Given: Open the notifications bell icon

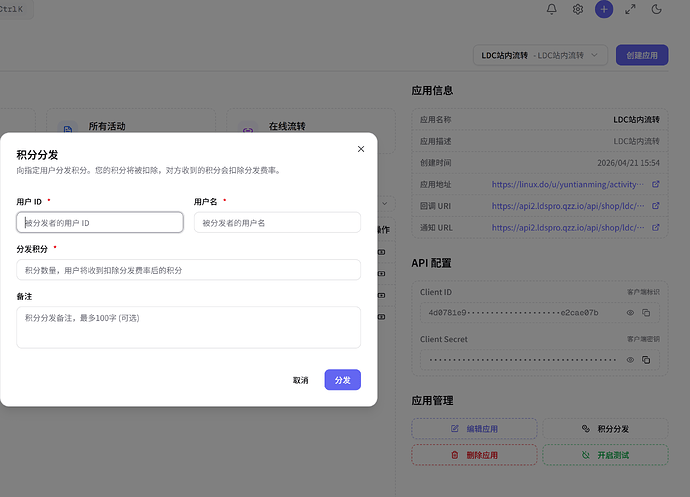Looking at the screenshot, I should pyautogui.click(x=551, y=9).
